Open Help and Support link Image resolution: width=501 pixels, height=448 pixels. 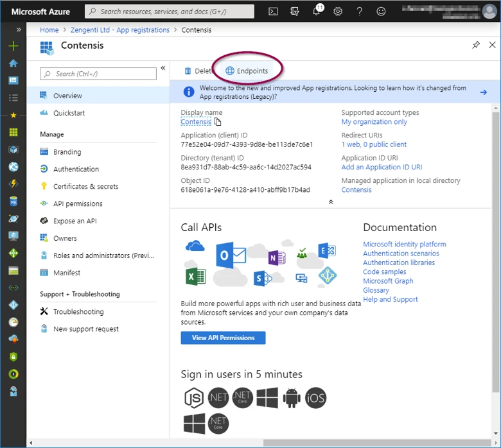[x=390, y=299]
